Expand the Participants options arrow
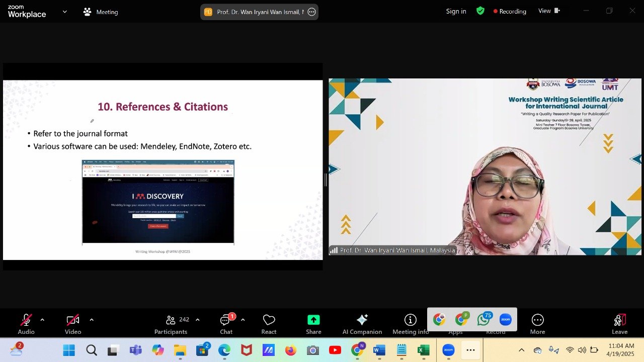Image resolution: width=644 pixels, height=362 pixels. point(197,320)
